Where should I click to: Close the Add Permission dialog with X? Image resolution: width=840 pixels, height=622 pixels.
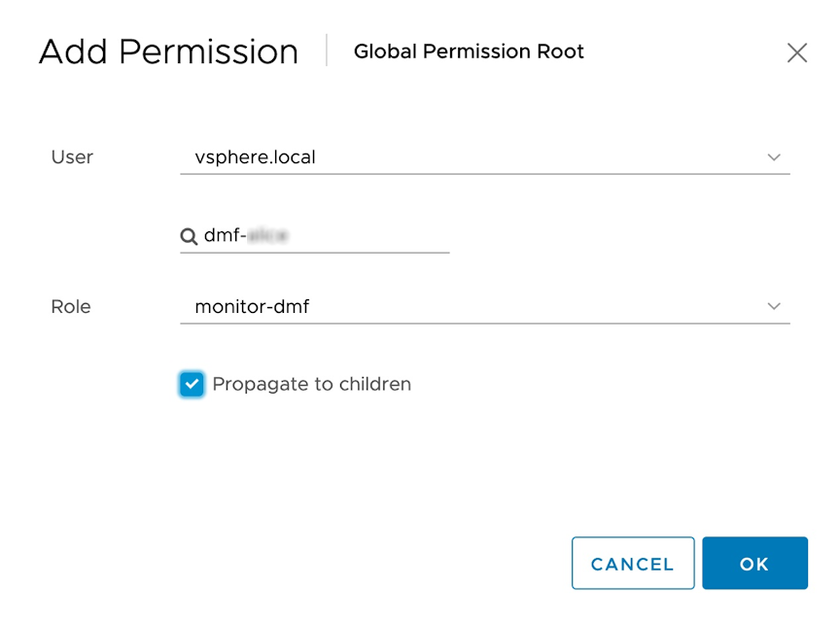(796, 52)
